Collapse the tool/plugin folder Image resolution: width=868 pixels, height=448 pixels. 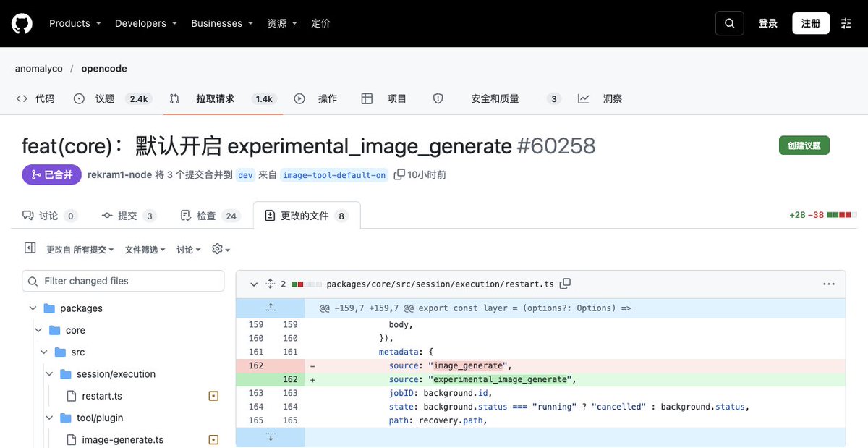tap(50, 418)
